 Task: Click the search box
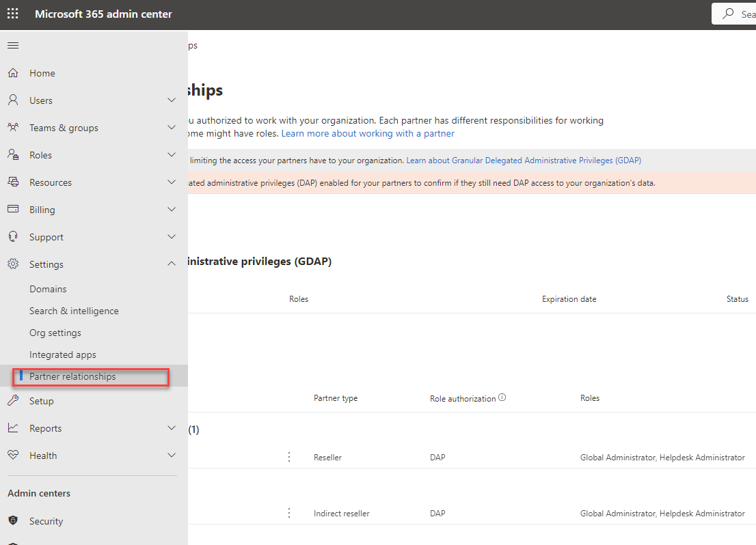734,14
